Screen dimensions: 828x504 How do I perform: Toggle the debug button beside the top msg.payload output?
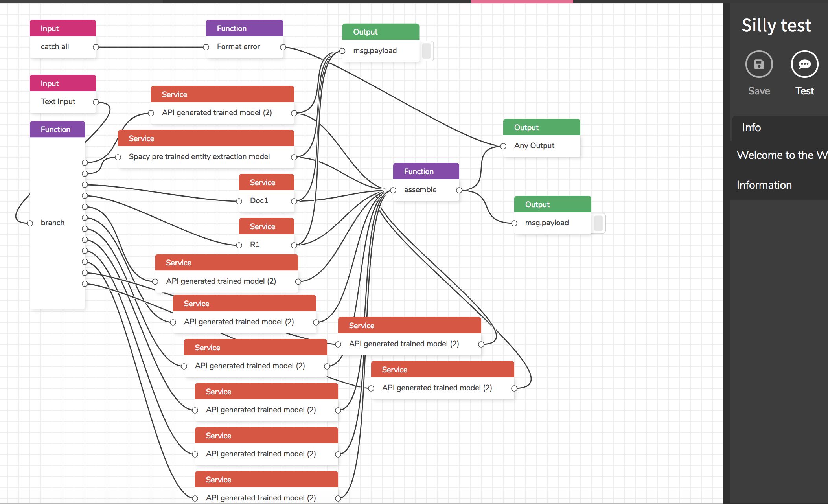point(427,51)
